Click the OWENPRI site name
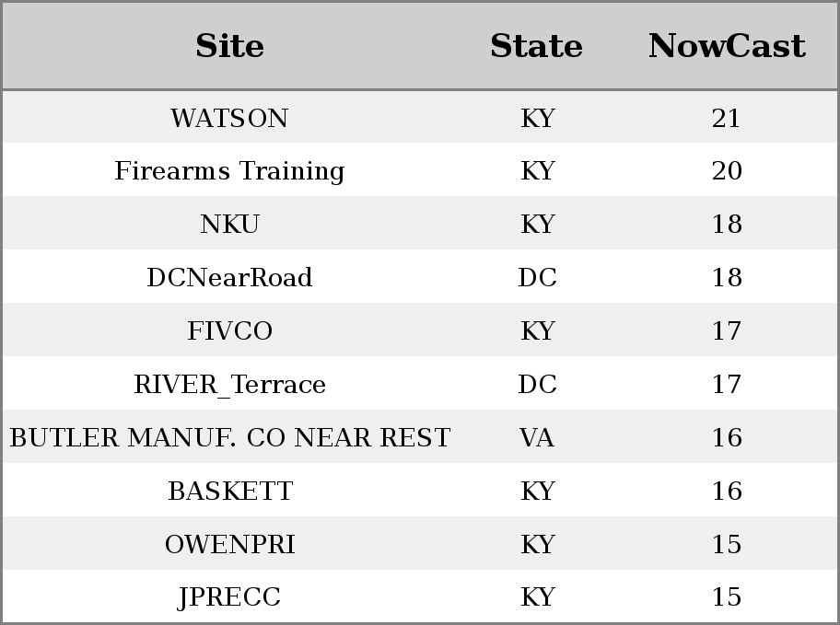 (x=229, y=544)
